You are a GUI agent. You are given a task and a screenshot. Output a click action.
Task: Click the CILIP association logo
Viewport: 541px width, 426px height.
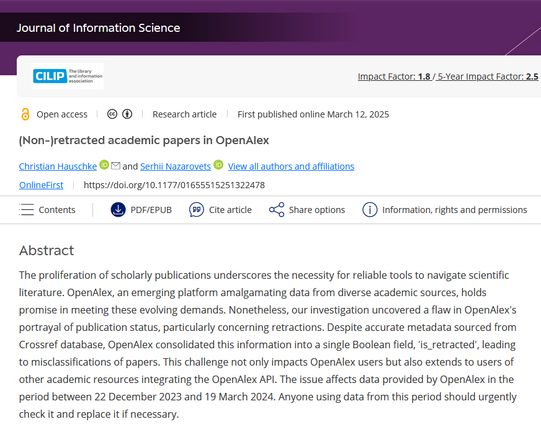tap(68, 76)
